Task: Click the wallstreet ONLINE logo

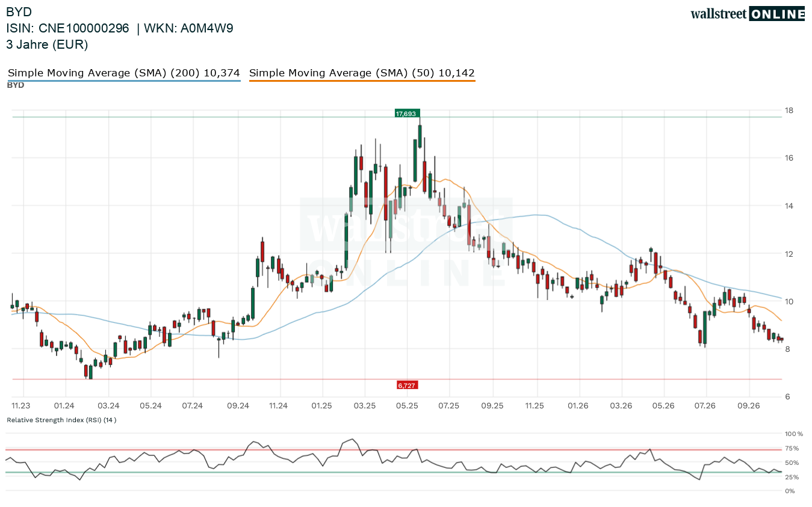Action: click(748, 14)
